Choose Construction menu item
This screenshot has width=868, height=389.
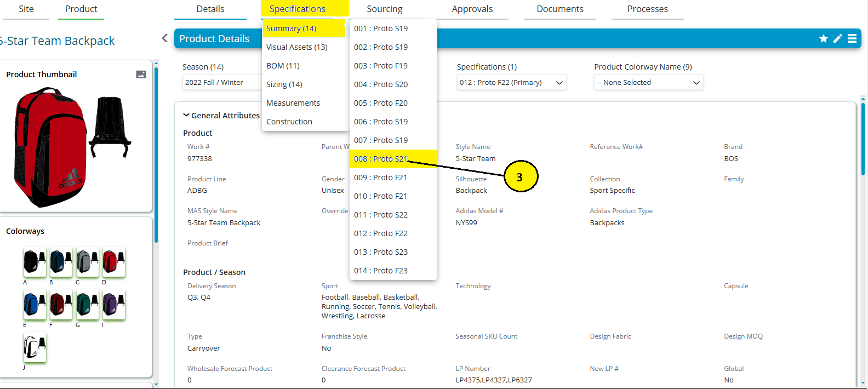[305, 122]
